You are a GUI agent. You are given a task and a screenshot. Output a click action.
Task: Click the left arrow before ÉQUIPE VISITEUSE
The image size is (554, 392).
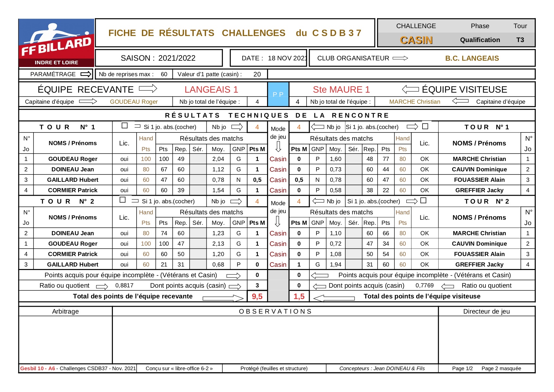coord(411,89)
